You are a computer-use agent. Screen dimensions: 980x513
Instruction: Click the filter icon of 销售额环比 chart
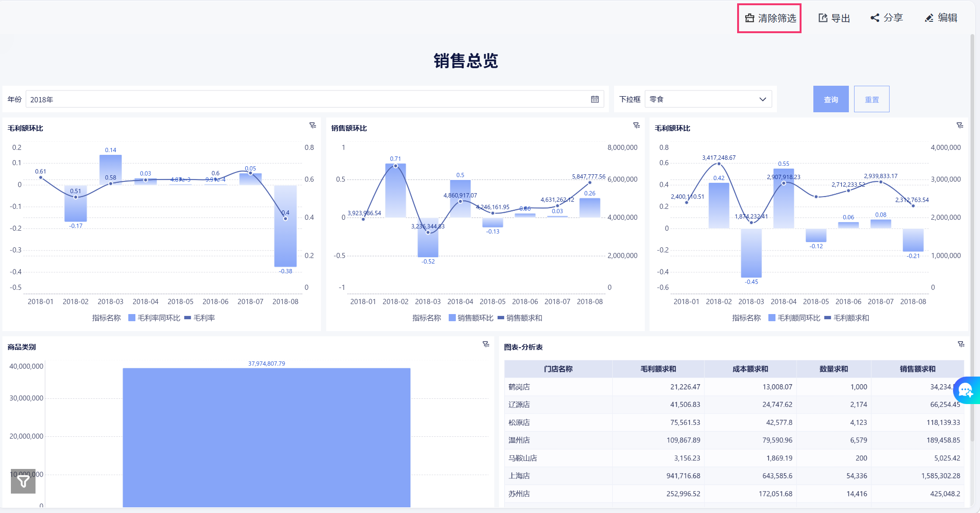(637, 126)
